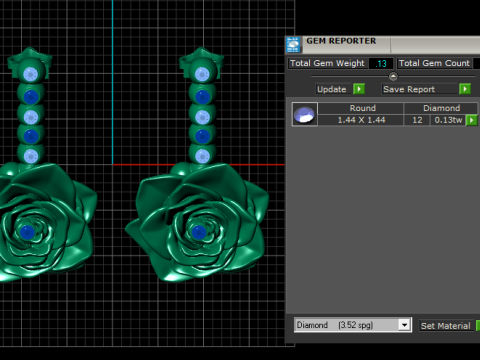Viewport: 480px width, 360px height.
Task: Click the Total Gem Weight value .13
Action: (381, 63)
